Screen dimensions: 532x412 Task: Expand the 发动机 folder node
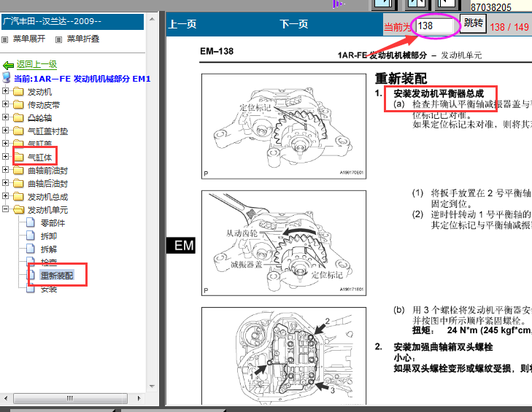pyautogui.click(x=5, y=91)
